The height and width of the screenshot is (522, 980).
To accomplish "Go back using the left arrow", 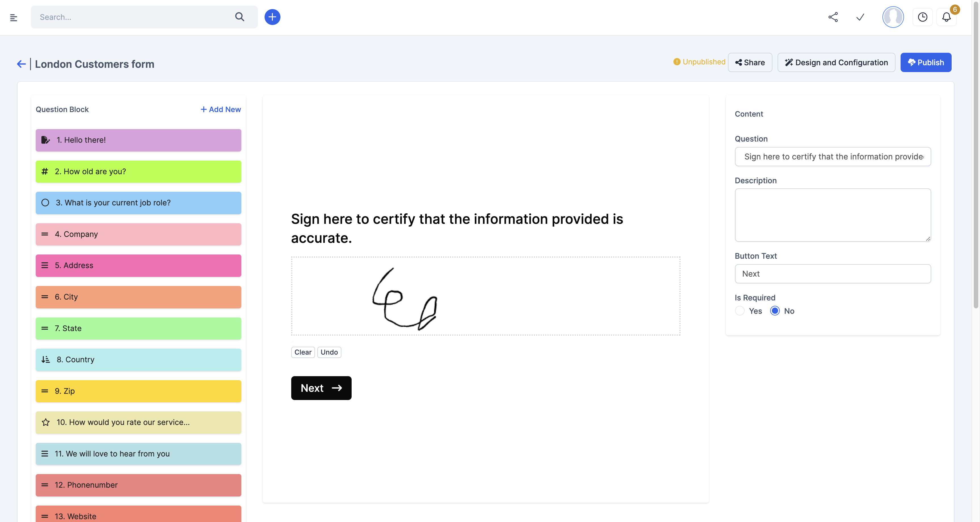I will (21, 64).
